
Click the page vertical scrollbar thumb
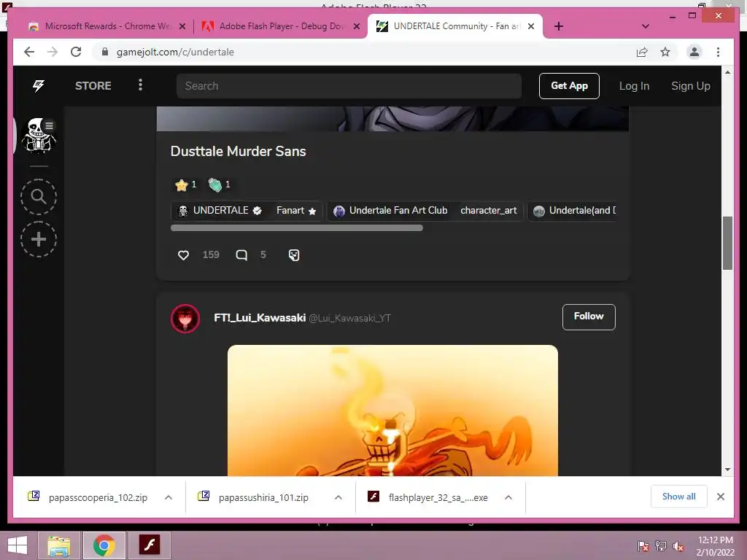[727, 243]
